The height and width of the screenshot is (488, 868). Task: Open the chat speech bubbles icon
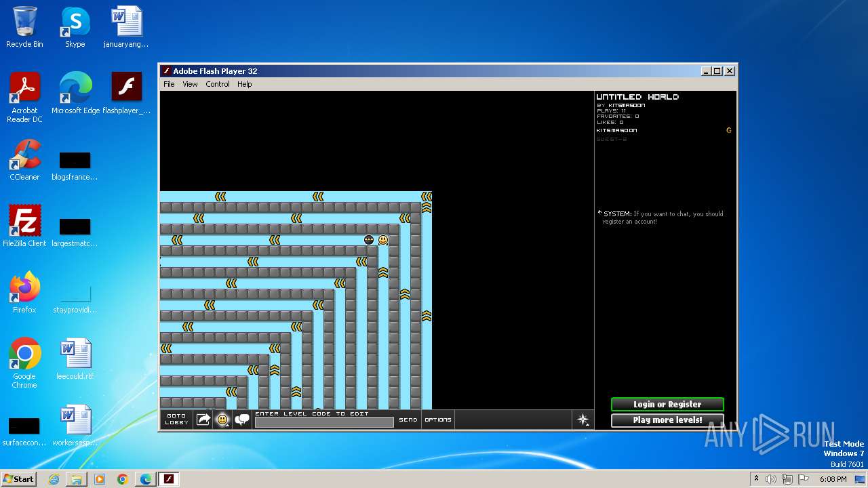click(x=242, y=420)
